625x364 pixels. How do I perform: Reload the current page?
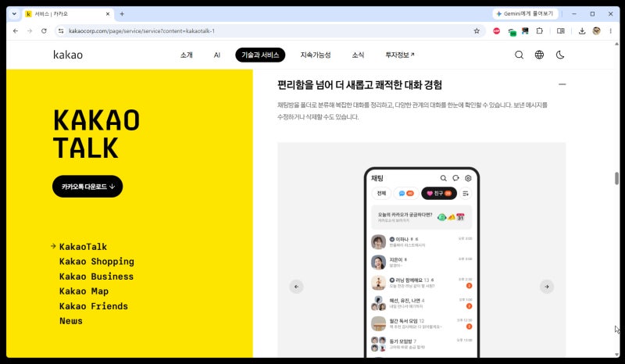[44, 30]
